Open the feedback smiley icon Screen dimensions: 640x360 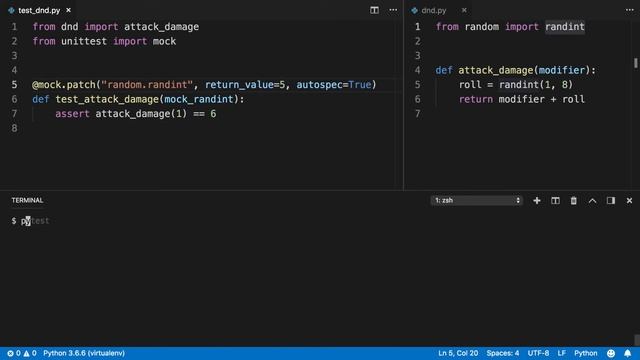pos(611,353)
